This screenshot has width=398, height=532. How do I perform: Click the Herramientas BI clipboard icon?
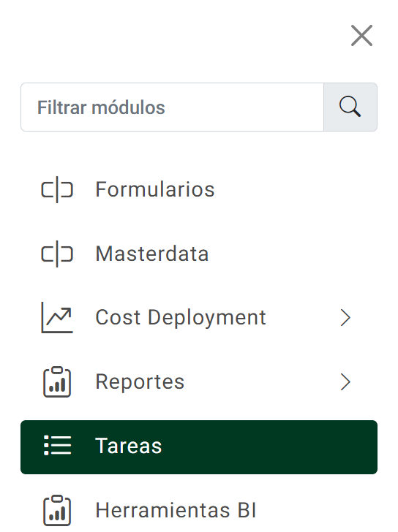(57, 510)
